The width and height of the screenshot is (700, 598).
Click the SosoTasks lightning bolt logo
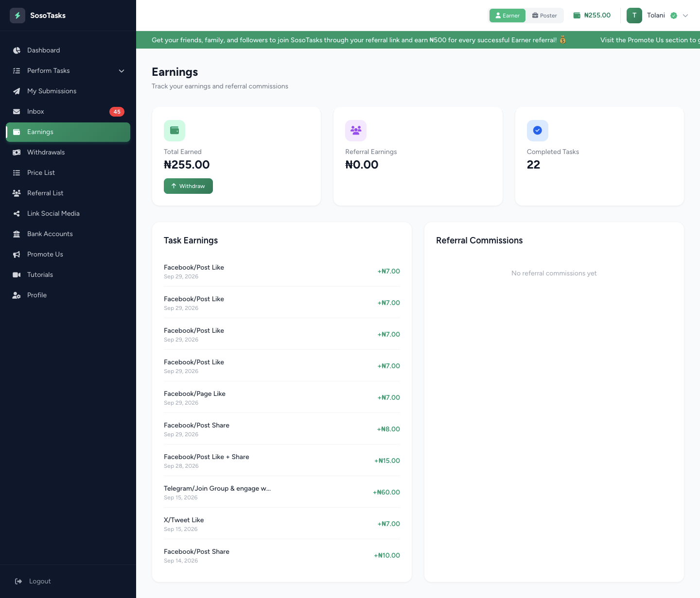17,16
